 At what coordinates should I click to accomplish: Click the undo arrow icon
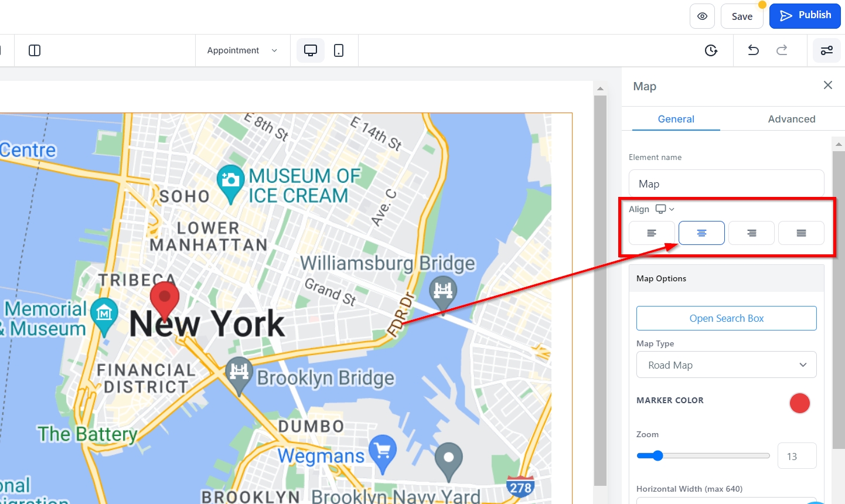coord(754,50)
